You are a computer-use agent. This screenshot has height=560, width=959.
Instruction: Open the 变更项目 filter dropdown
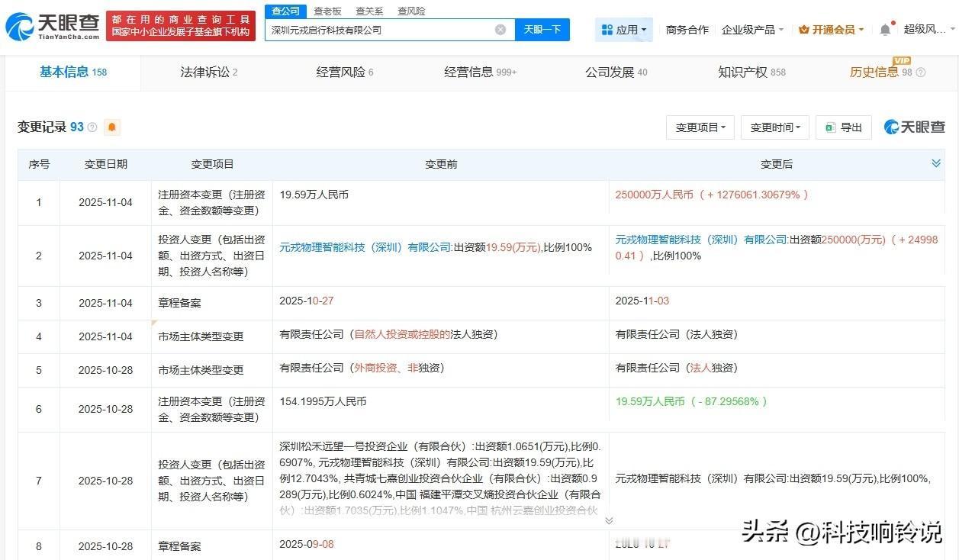tap(700, 127)
